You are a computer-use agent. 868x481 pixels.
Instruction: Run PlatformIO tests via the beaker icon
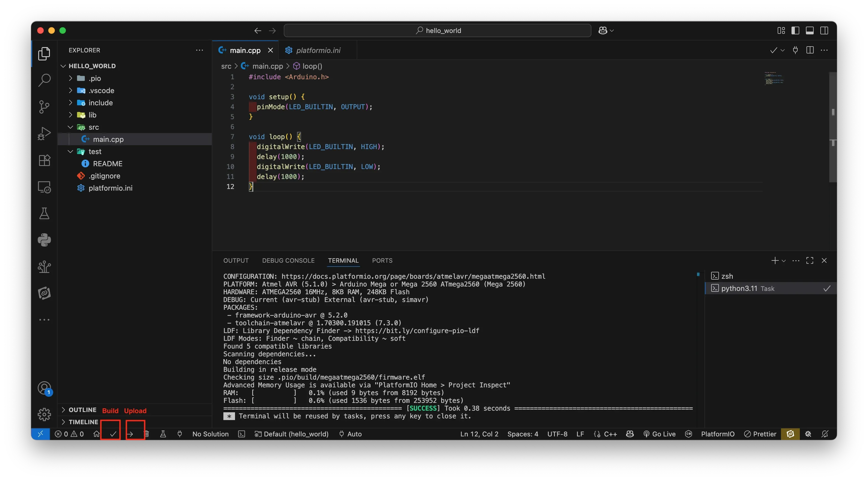click(x=164, y=434)
